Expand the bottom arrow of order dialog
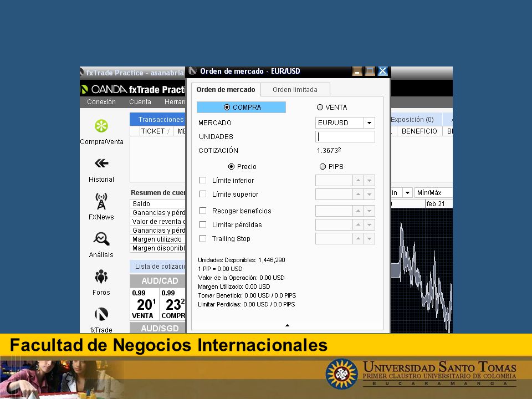The height and width of the screenshot is (399, 532). point(288,325)
